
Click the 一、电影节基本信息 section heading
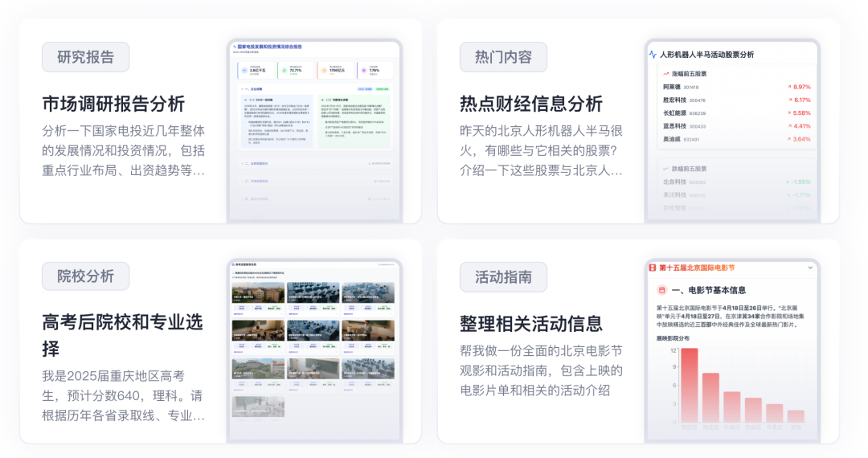pos(709,290)
